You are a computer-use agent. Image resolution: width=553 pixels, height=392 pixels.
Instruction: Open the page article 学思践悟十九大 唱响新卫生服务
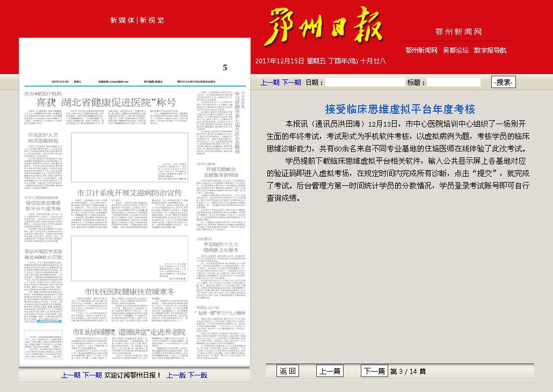click(x=221, y=247)
